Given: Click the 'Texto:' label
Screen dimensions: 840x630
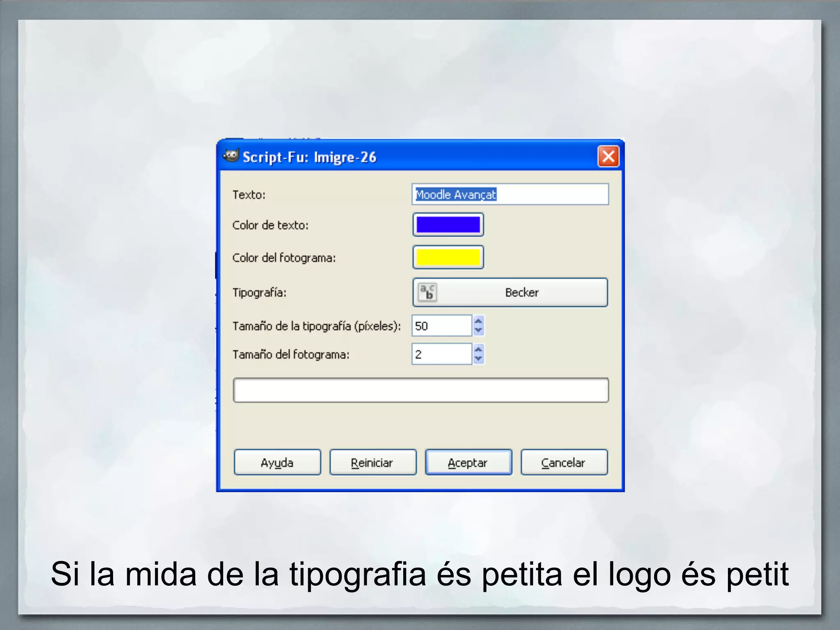Looking at the screenshot, I should tap(249, 194).
